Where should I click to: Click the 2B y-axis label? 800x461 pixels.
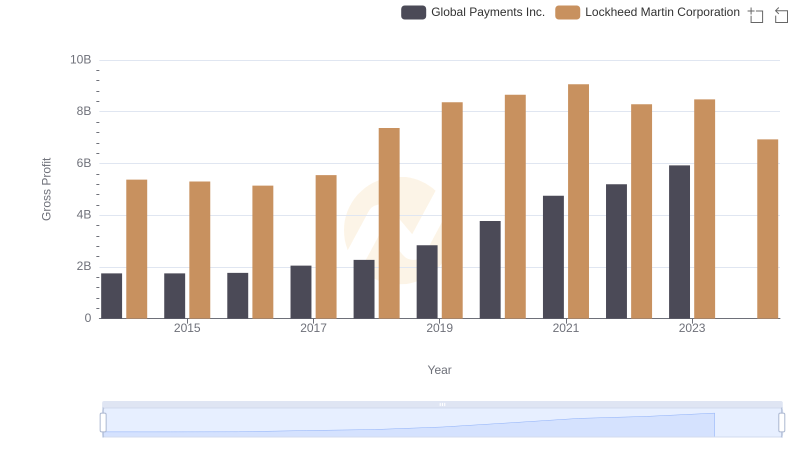point(84,266)
